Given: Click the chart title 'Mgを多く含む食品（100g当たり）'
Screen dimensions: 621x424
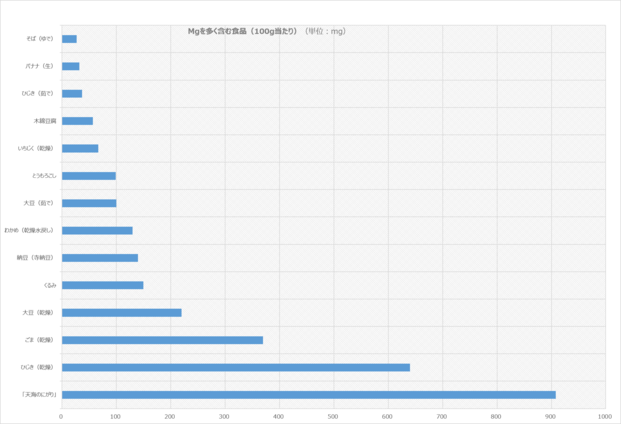Looking at the screenshot, I should coord(242,31).
